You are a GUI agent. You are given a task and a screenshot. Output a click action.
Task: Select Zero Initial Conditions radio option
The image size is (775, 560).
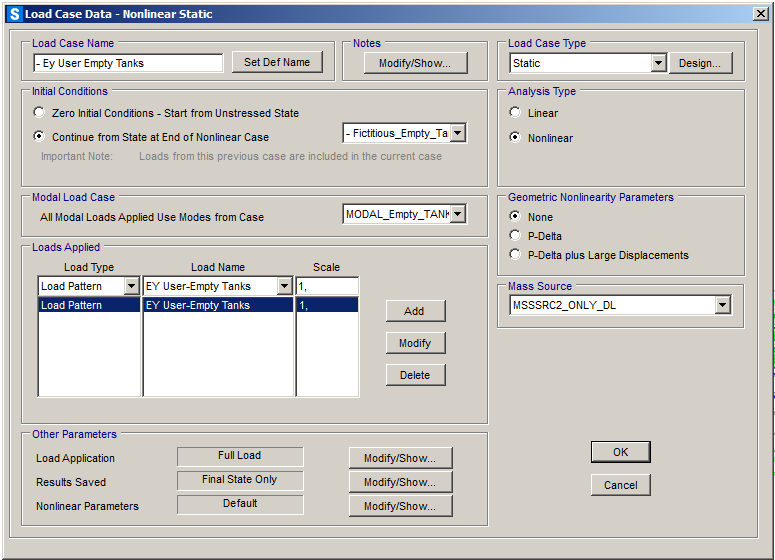[x=39, y=113]
